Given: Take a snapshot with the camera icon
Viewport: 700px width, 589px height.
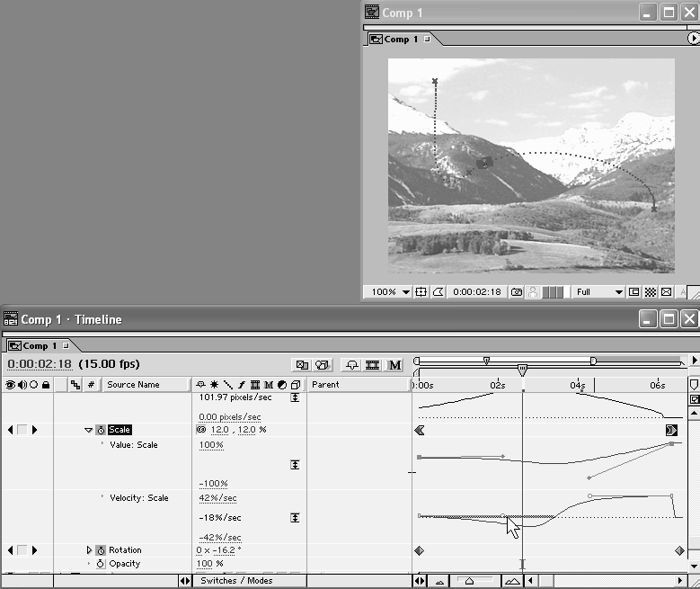Looking at the screenshot, I should click(x=517, y=292).
